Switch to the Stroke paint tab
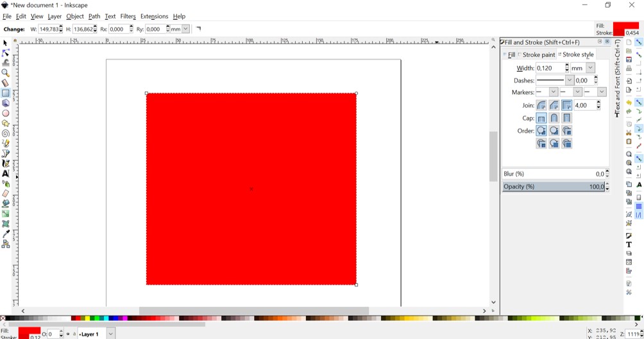This screenshot has width=644, height=339. (537, 54)
